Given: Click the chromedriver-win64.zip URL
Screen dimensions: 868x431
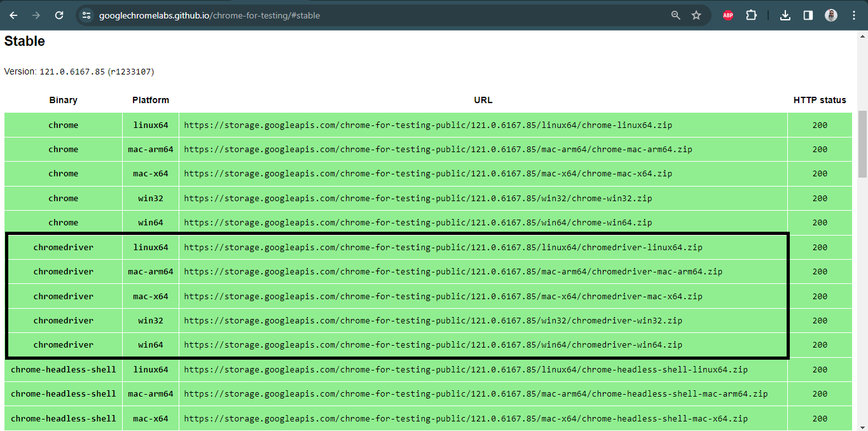Looking at the screenshot, I should click(x=433, y=345).
